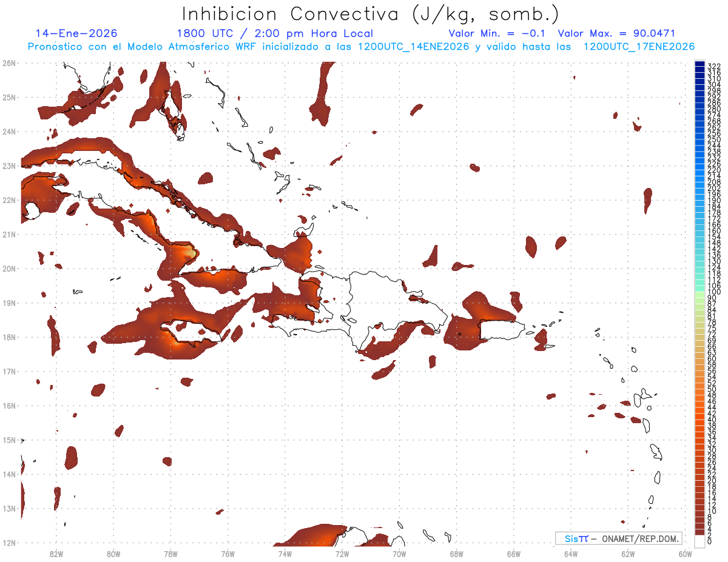The width and height of the screenshot is (728, 562).
Task: Click the '70W' longitude label
Action: (399, 553)
